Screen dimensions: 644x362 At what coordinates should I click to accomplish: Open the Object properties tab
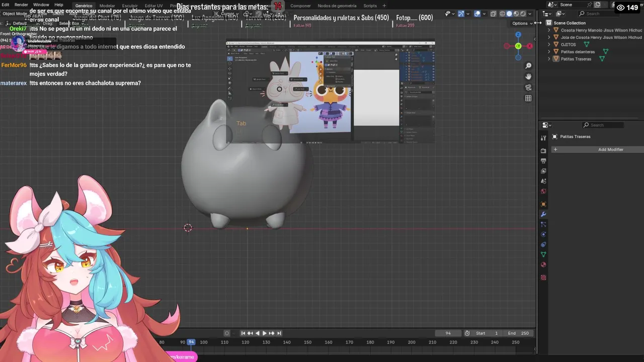point(543,204)
